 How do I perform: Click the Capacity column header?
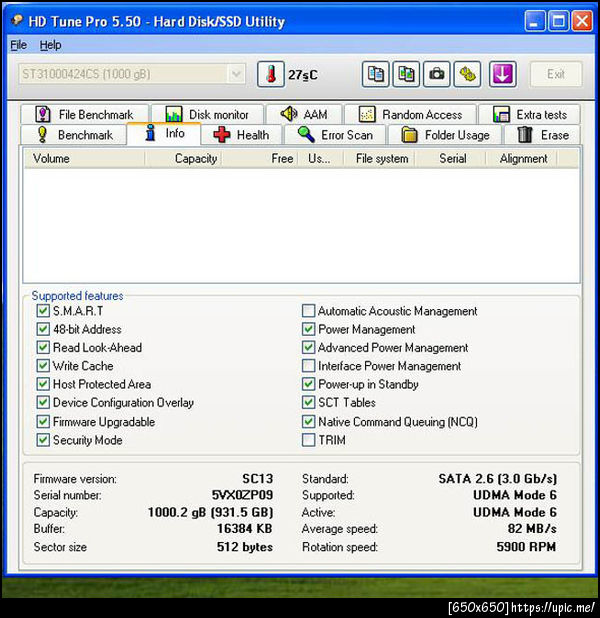tap(183, 158)
